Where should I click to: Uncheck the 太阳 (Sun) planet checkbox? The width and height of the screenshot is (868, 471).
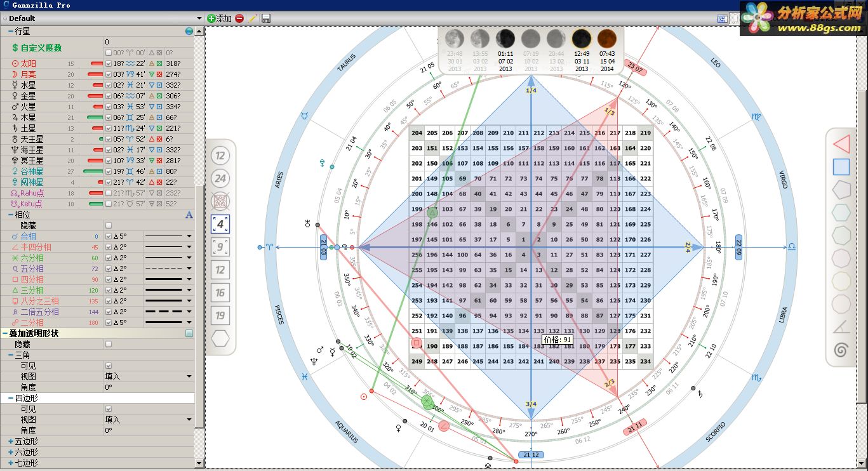(x=109, y=64)
